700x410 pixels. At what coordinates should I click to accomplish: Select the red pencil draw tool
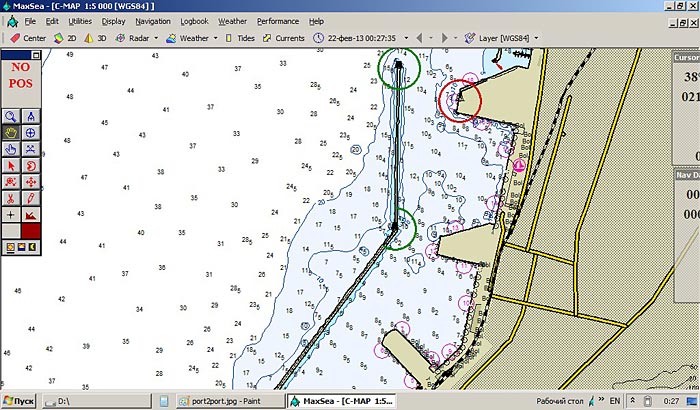pos(31,198)
